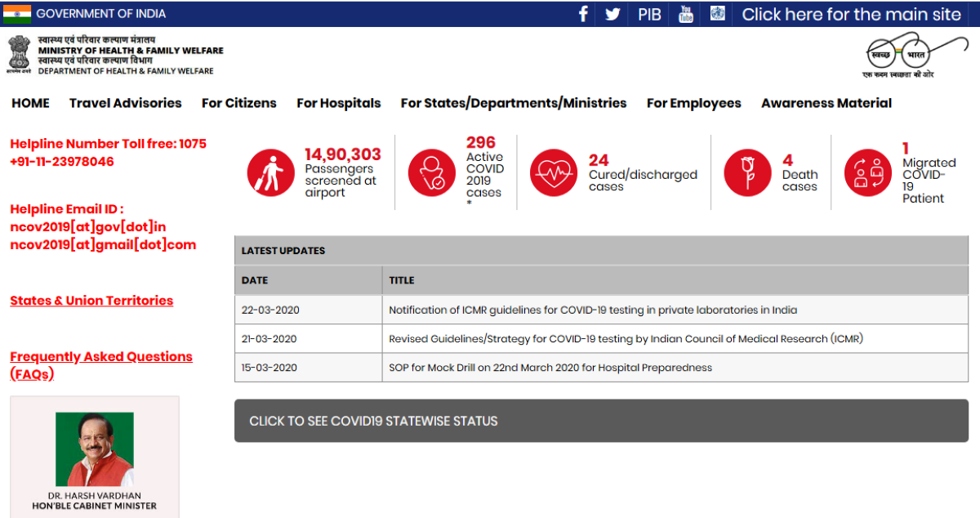
Task: Click the passengers screened traveller icon
Action: click(x=271, y=172)
